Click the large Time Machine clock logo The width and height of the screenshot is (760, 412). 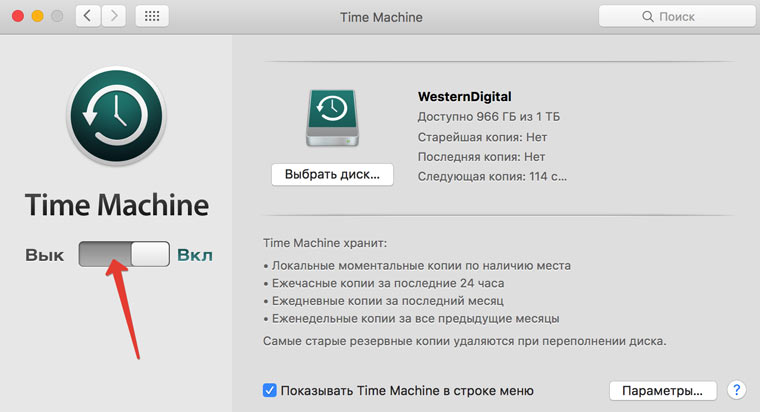tap(116, 116)
